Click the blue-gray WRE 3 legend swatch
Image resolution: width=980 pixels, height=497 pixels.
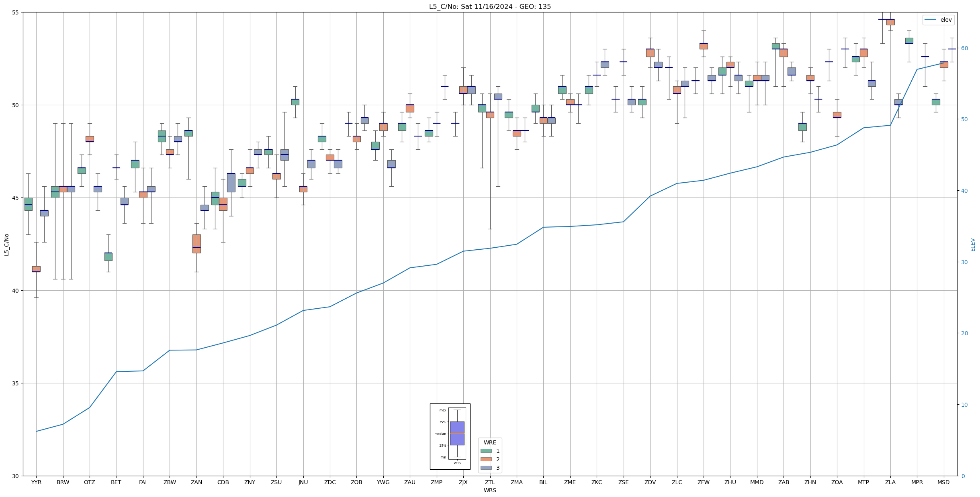click(x=486, y=468)
